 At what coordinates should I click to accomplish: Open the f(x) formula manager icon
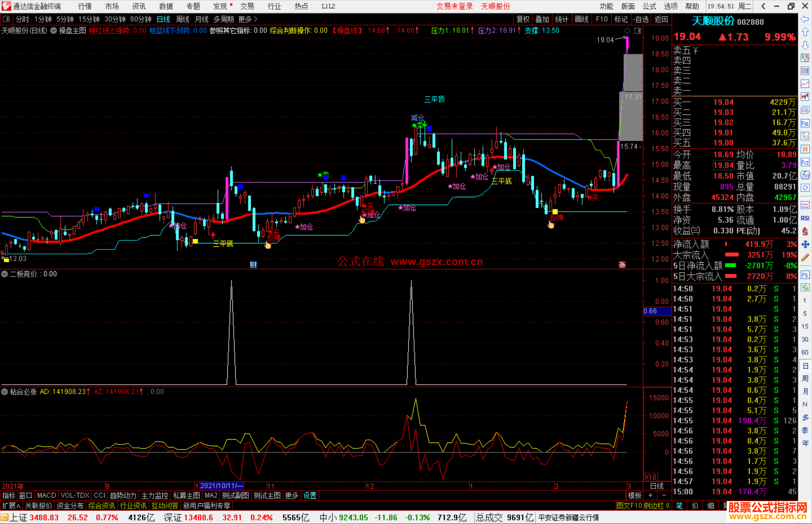point(805,175)
